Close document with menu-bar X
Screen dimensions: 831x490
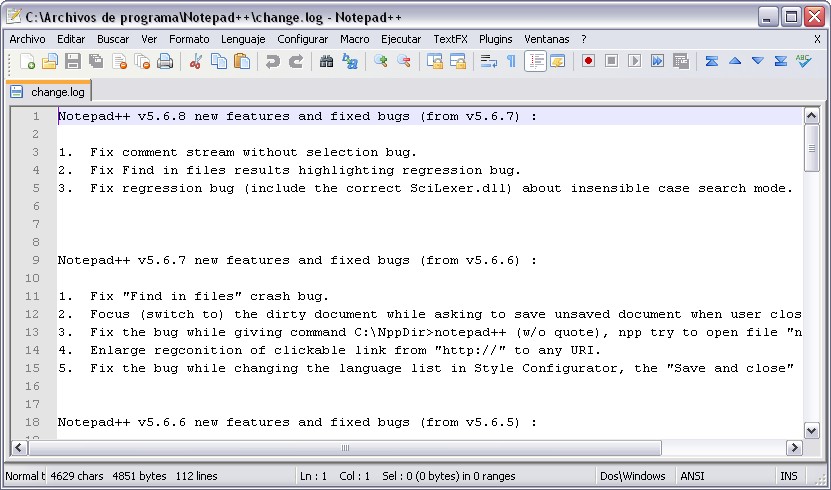pyautogui.click(x=817, y=39)
